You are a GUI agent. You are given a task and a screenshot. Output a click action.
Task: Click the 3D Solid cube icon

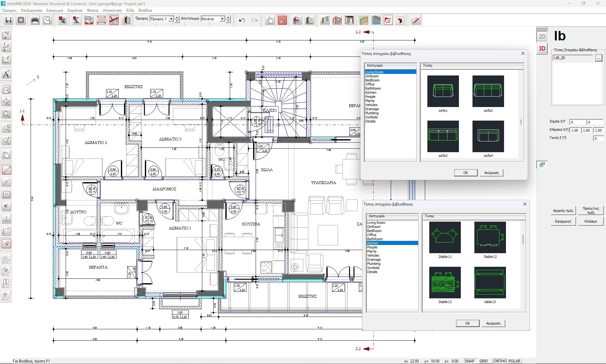[400, 21]
